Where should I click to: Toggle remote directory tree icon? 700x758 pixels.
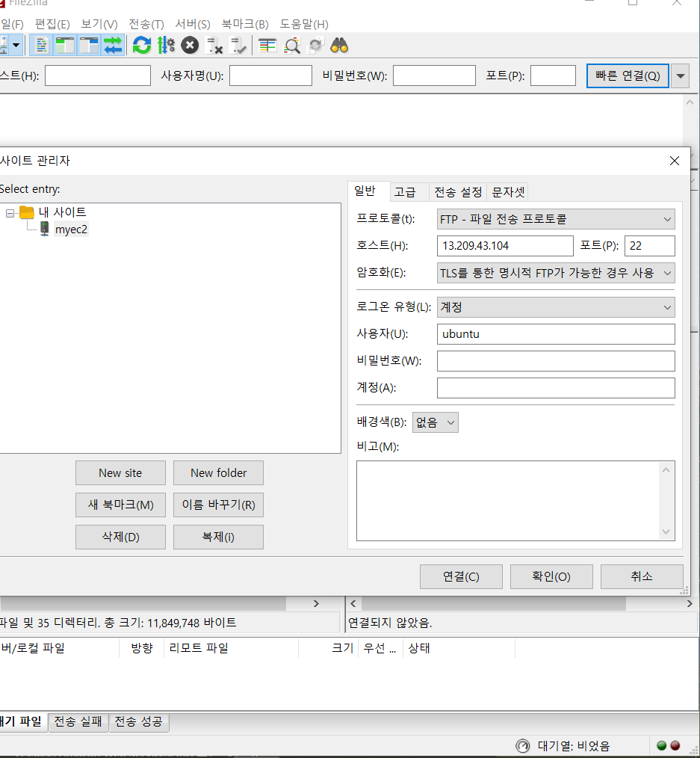pos(89,46)
